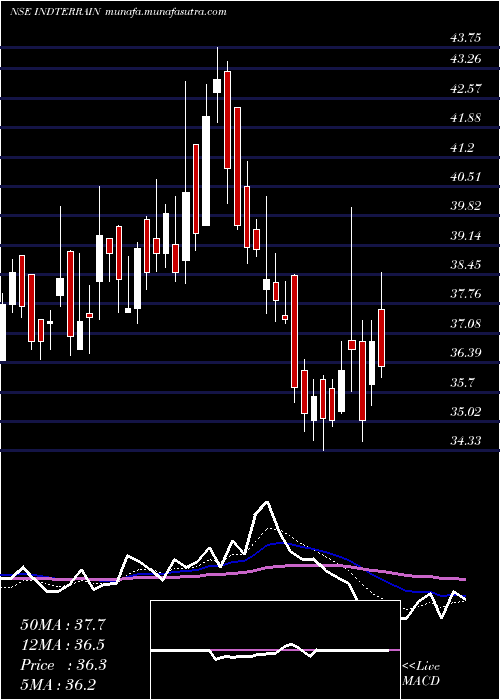Select the 37.76 price label
Image resolution: width=500 pixels, height=700 pixels.
tap(466, 294)
